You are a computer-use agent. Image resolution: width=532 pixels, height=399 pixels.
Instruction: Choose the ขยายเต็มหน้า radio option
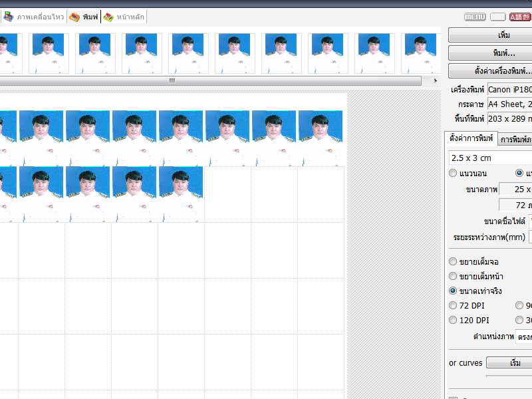pyautogui.click(x=453, y=276)
